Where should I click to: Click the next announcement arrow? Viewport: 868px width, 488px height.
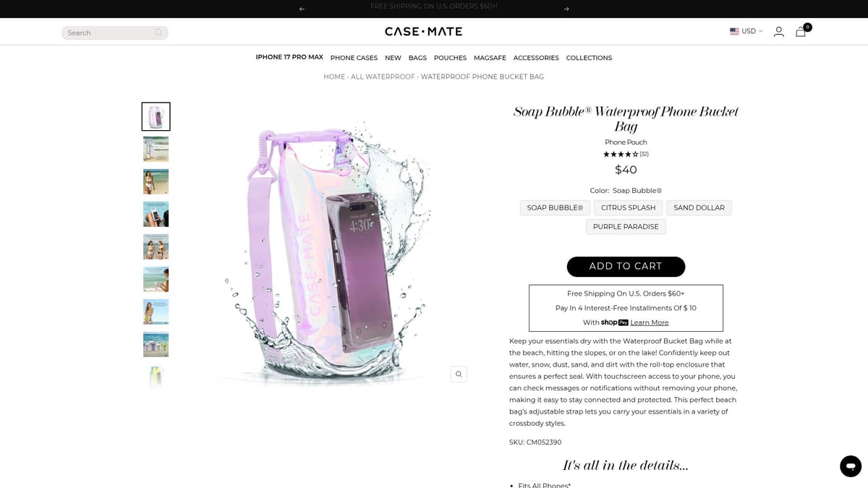(x=566, y=9)
